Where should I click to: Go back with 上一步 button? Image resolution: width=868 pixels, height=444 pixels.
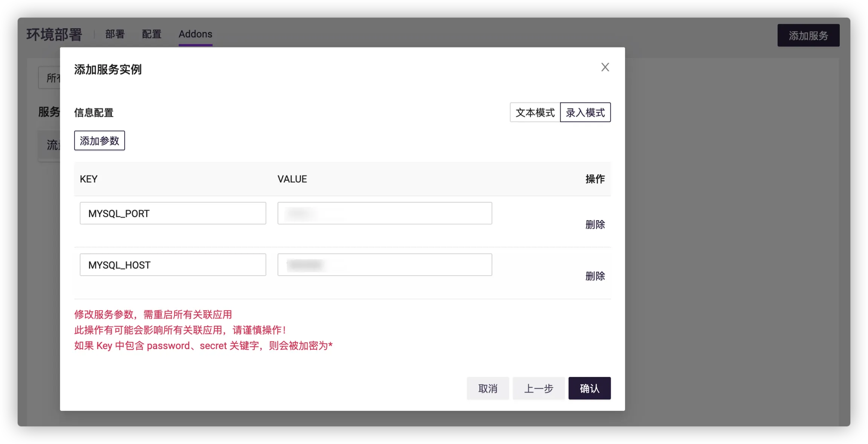538,389
